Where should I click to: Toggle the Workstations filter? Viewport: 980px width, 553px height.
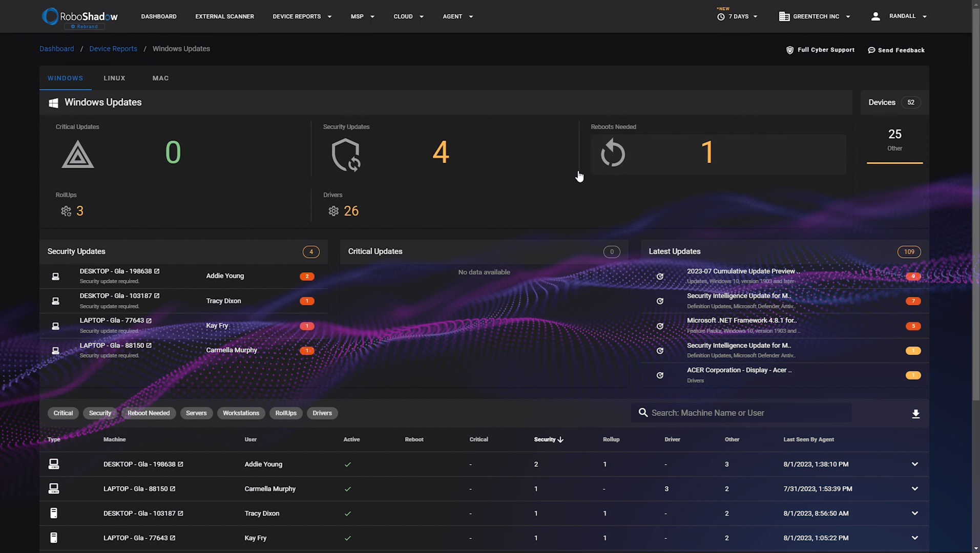click(241, 413)
